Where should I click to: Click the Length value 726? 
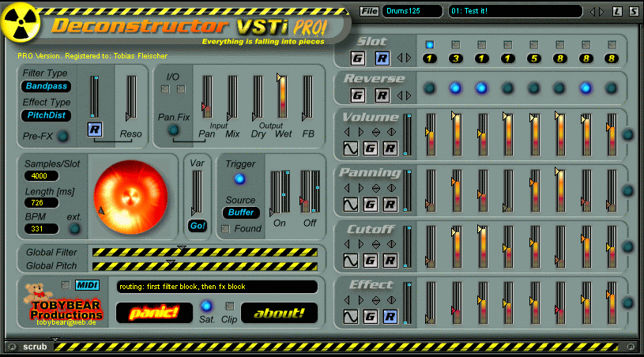(x=41, y=202)
